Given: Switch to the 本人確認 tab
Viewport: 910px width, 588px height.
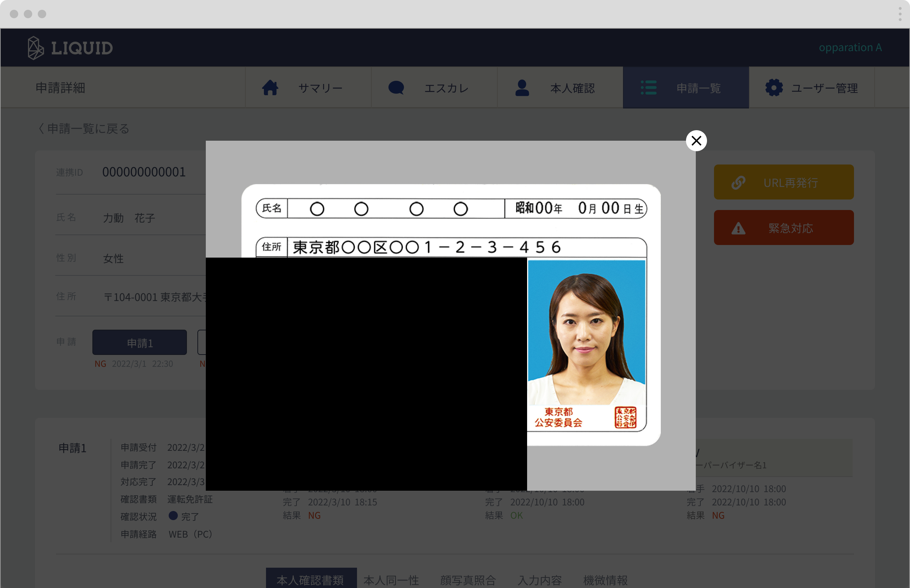Looking at the screenshot, I should point(560,88).
